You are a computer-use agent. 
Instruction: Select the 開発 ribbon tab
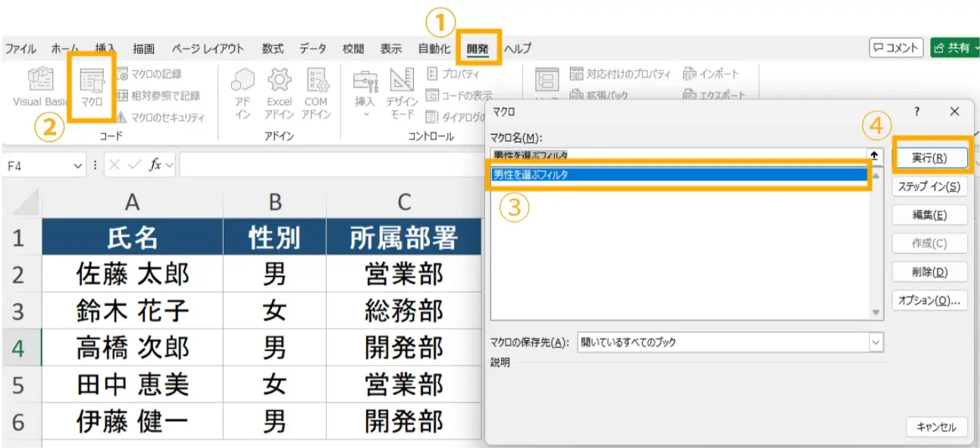pos(477,49)
